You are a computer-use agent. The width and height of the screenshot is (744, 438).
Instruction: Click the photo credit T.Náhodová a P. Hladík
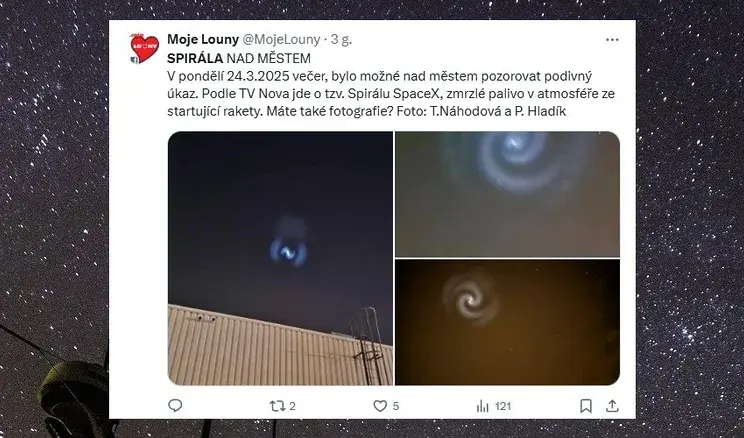(x=498, y=112)
